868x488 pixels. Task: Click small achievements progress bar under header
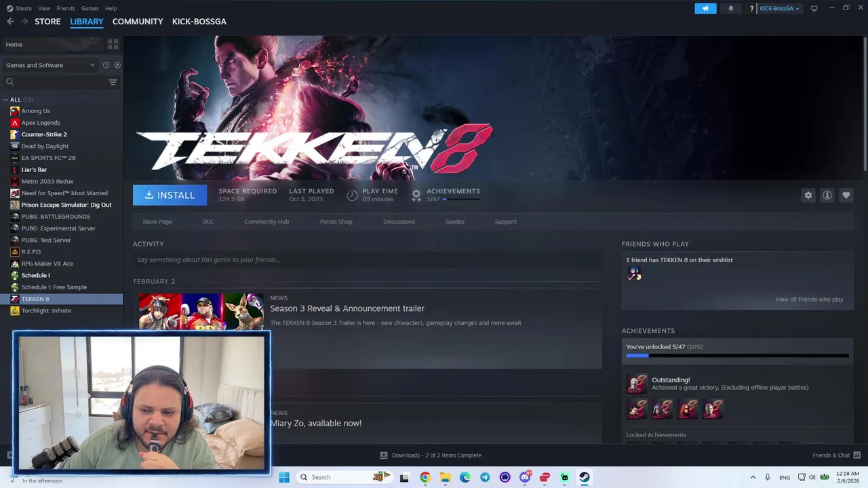coord(461,199)
